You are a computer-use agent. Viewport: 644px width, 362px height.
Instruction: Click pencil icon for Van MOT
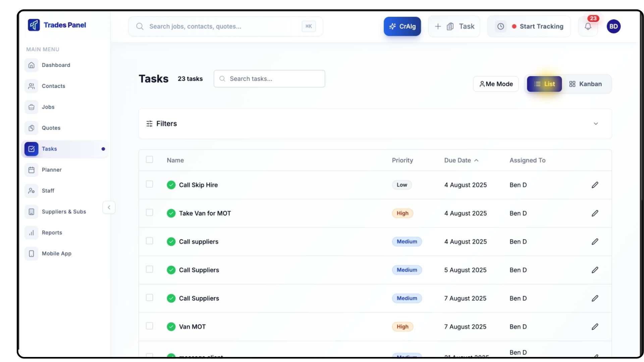(595, 327)
